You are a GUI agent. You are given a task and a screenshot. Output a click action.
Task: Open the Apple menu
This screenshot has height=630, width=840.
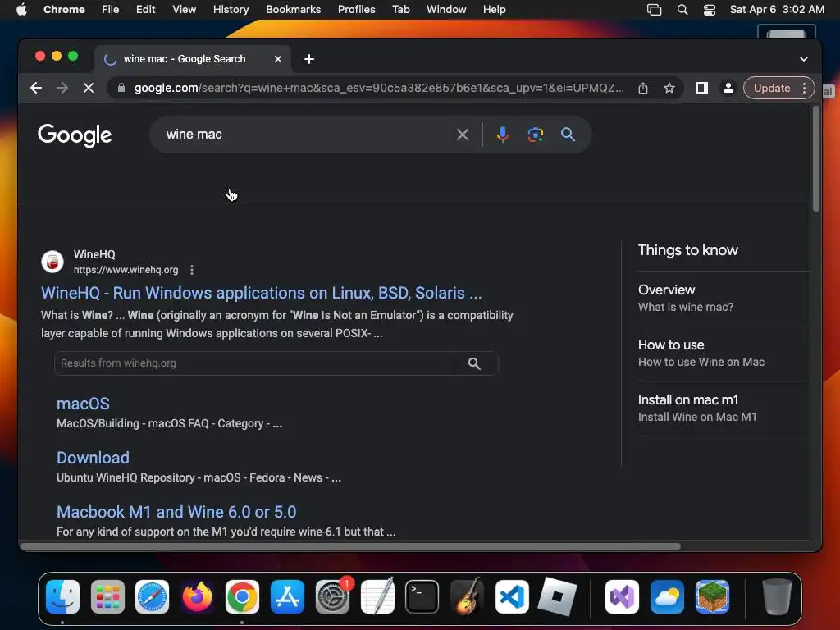pyautogui.click(x=21, y=10)
